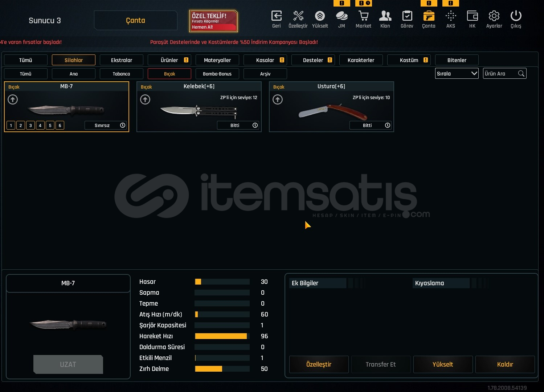Image resolution: width=544 pixels, height=392 pixels.
Task: Click the upgrade arrow on Ustura[+6] card
Action: pos(278,99)
